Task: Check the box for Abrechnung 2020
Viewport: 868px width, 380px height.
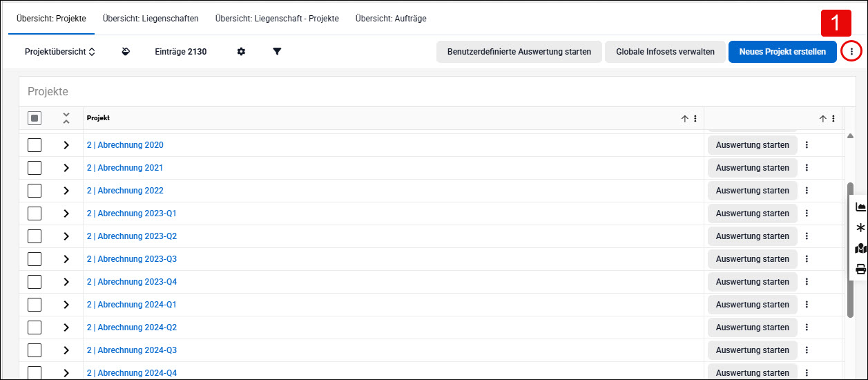Action: point(35,145)
